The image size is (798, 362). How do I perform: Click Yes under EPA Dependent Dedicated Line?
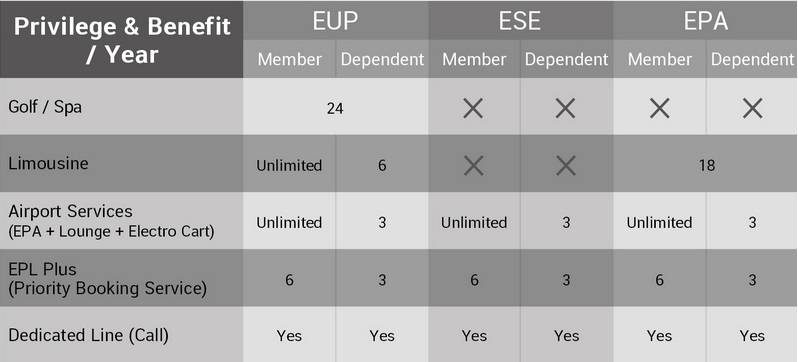point(752,336)
